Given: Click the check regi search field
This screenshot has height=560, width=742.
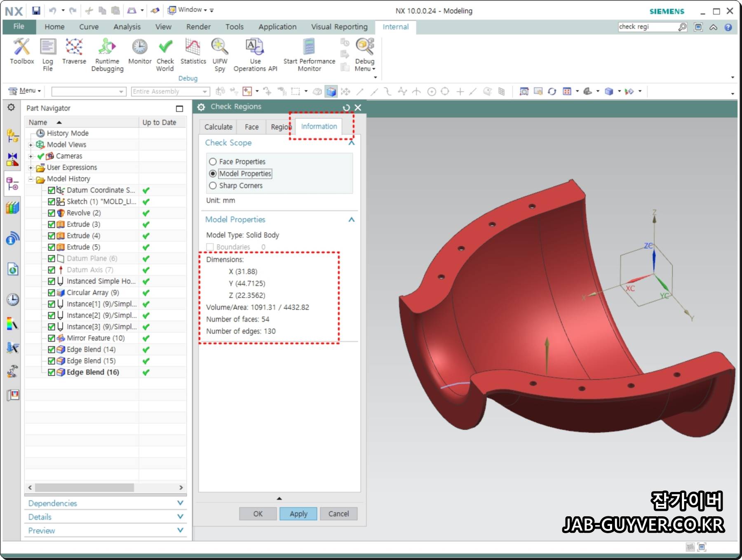Looking at the screenshot, I should 648,27.
